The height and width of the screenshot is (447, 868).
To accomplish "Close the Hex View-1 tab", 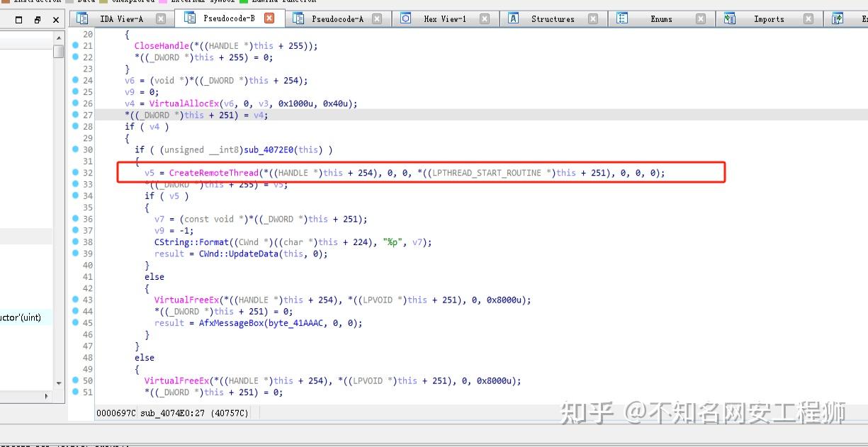I will click(483, 18).
